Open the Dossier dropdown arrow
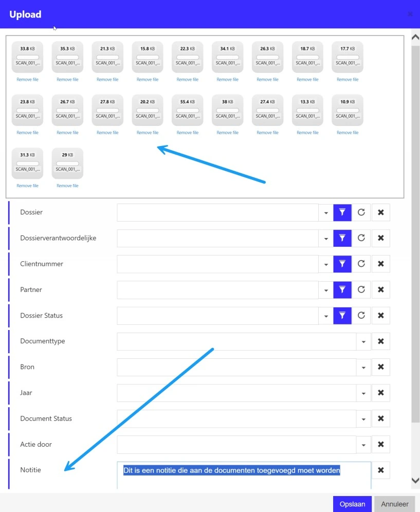 point(326,213)
